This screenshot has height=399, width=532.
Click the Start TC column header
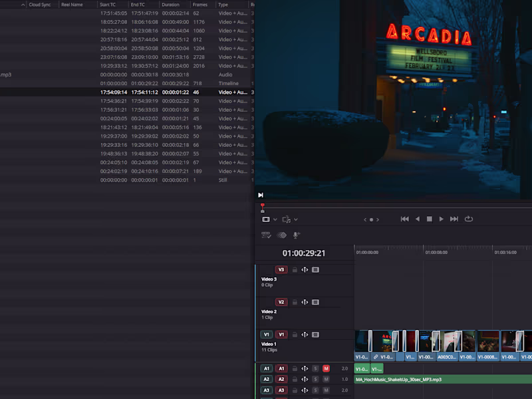click(108, 5)
